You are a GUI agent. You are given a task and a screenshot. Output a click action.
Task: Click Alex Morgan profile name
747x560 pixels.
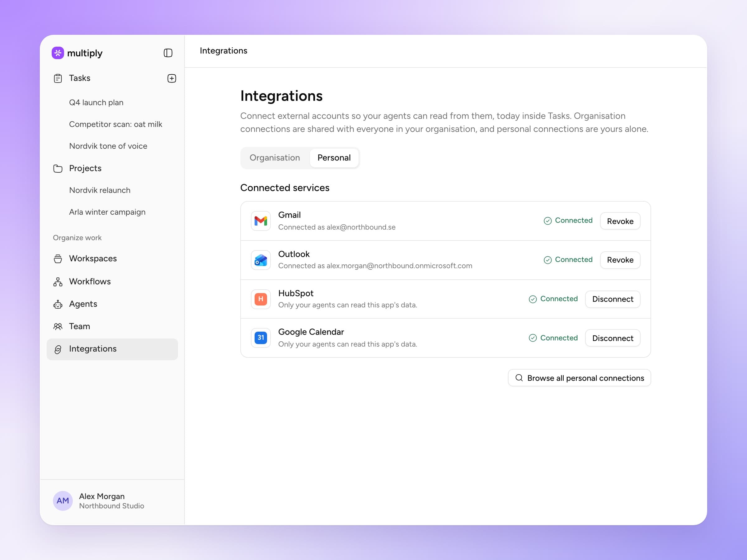102,496
